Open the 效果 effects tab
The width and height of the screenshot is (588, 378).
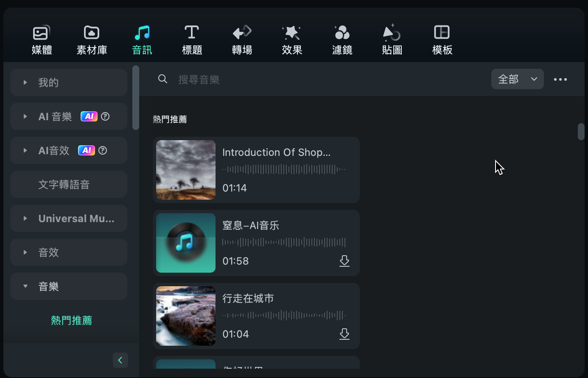[292, 40]
